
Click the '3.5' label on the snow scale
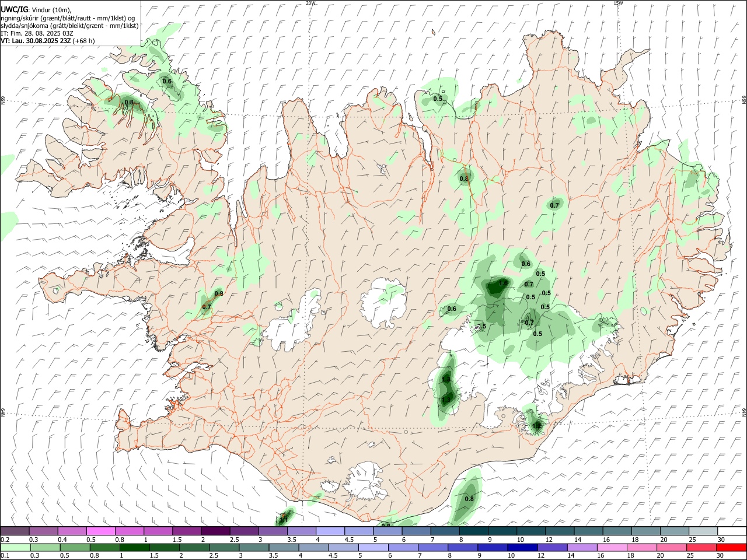pos(292,540)
